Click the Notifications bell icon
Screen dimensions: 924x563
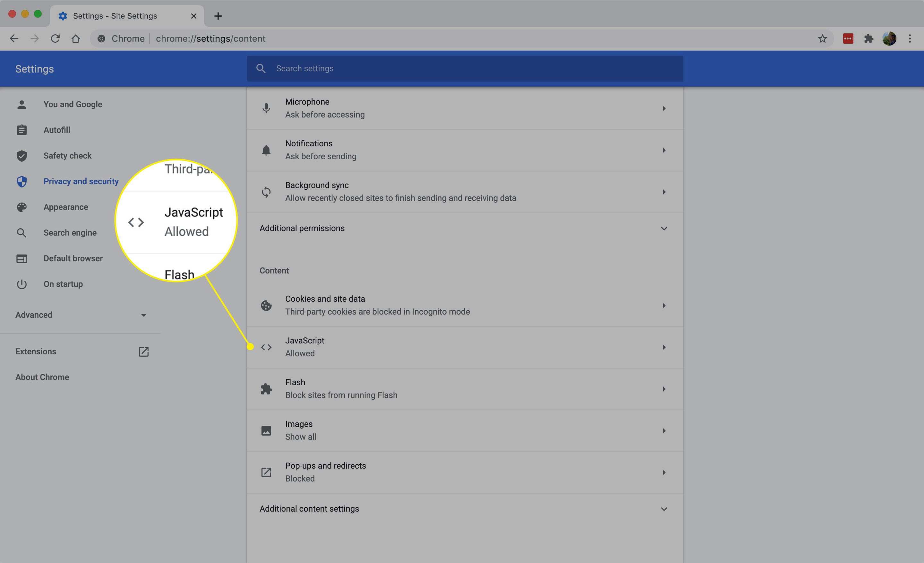point(266,149)
